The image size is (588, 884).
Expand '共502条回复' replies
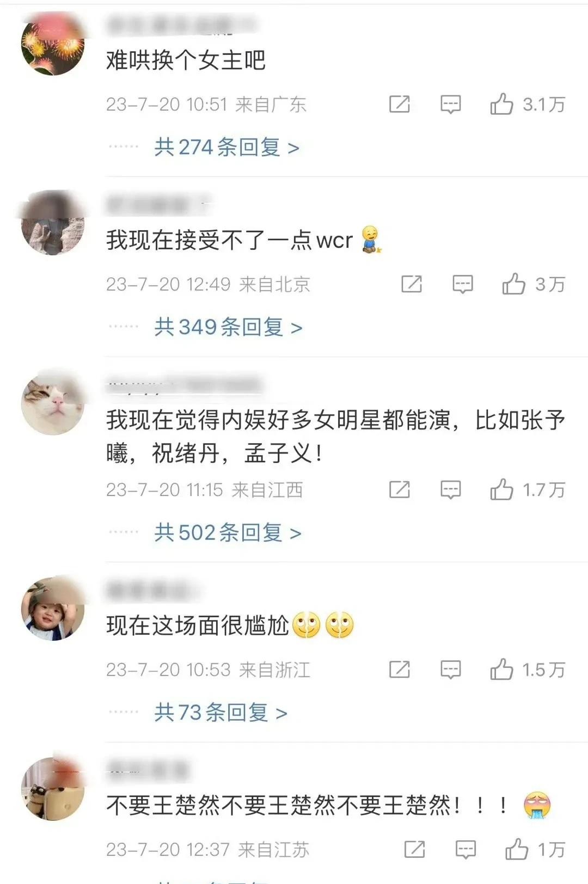point(228,532)
